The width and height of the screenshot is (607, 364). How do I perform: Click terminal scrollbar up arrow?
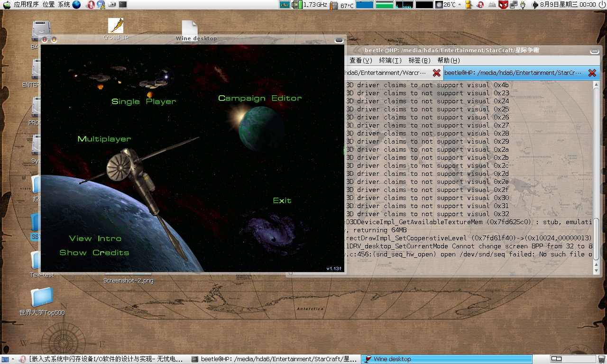pyautogui.click(x=597, y=85)
